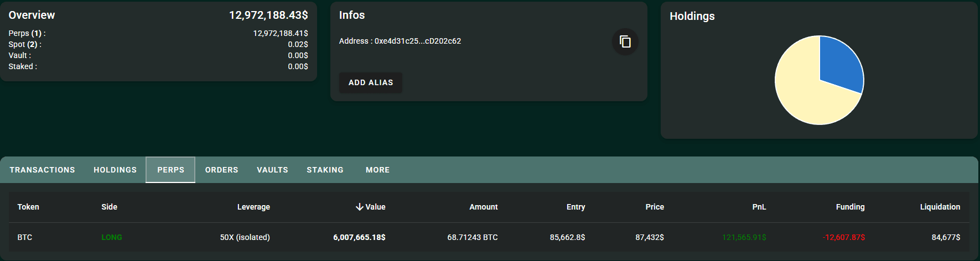Click the truncated address 0xe4d31c25...cD202c62
This screenshot has width=980, height=261.
[x=418, y=41]
